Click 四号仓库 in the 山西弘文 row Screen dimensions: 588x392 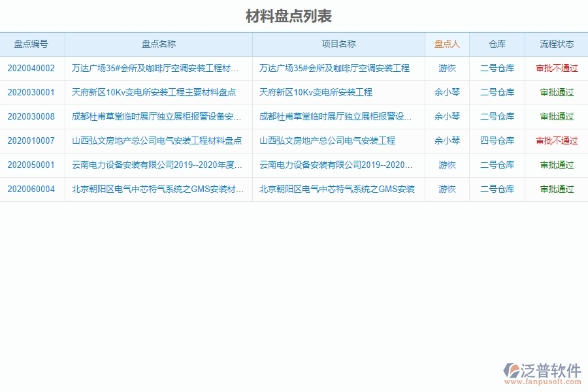(497, 140)
